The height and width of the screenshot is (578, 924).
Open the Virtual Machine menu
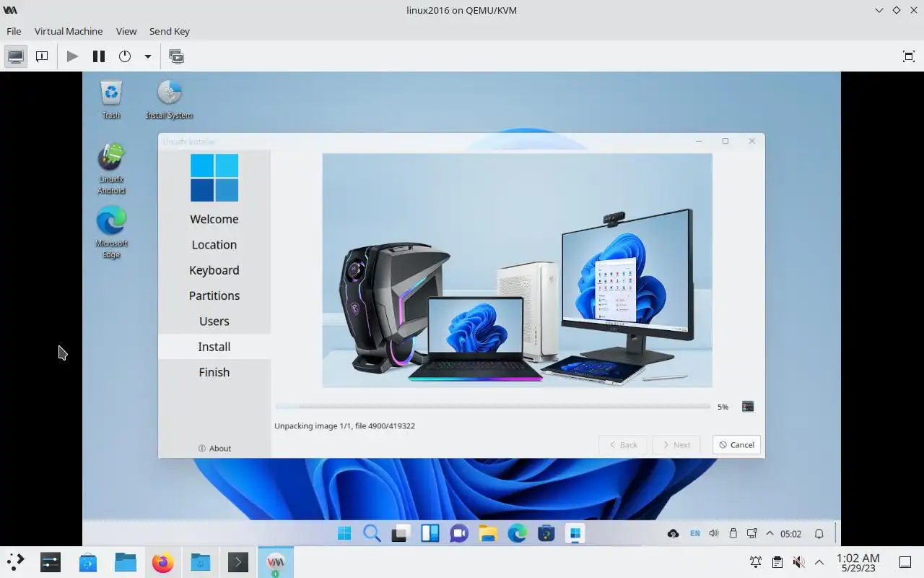click(69, 31)
